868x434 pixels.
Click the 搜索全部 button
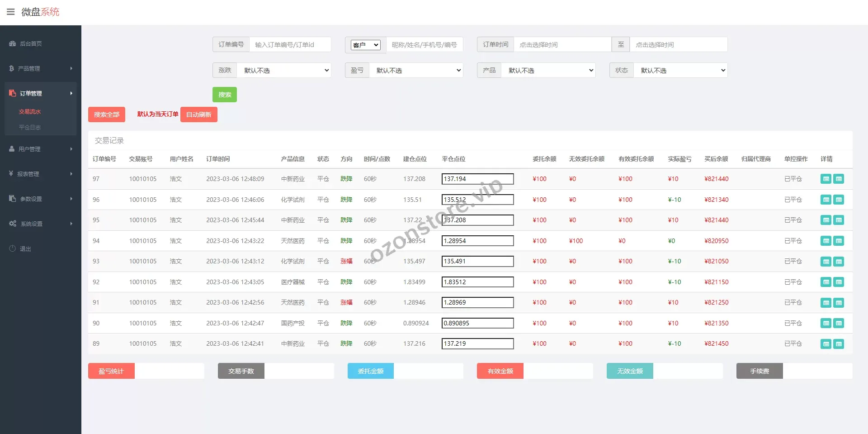click(x=107, y=114)
